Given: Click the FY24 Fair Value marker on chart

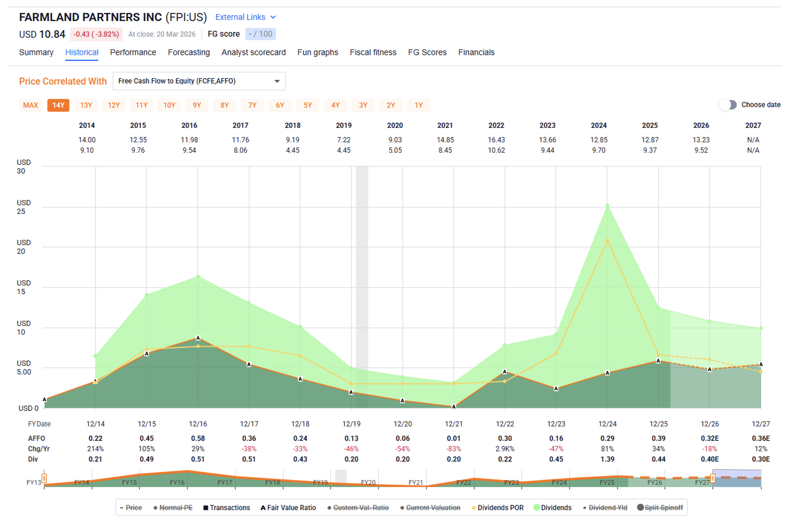Looking at the screenshot, I should 607,373.
